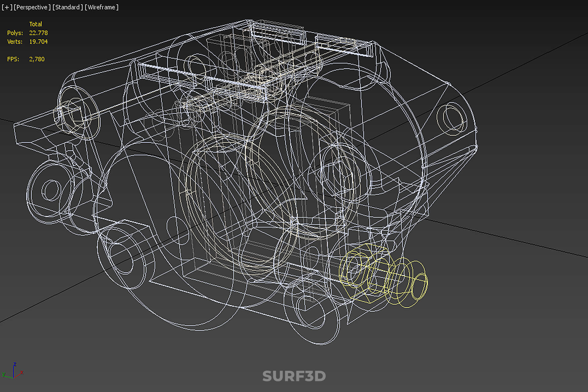Click the Polys count value 22.778

pos(39,33)
